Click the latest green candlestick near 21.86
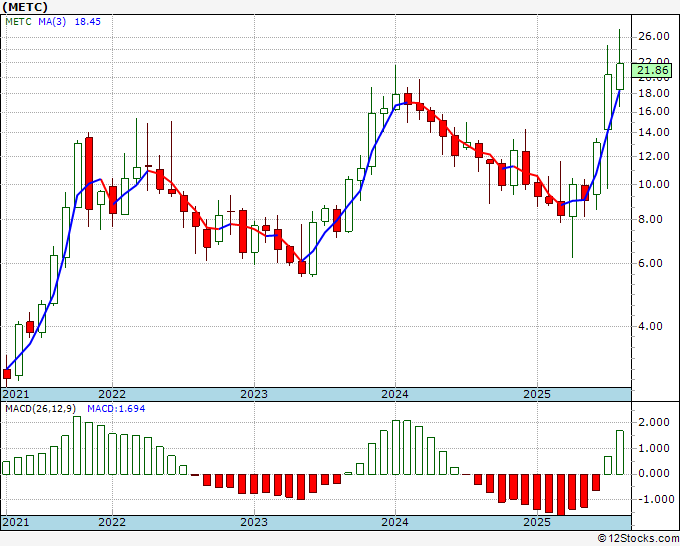 click(620, 76)
